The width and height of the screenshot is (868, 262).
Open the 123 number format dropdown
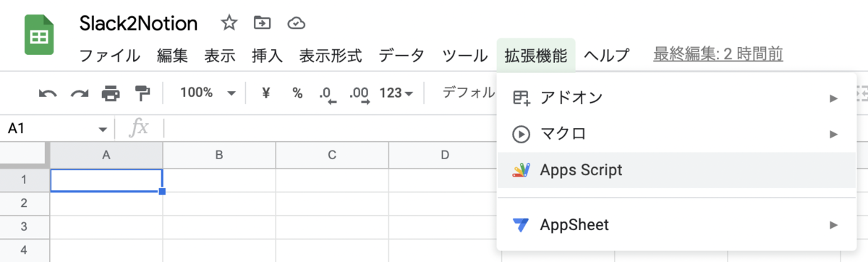coord(396,93)
